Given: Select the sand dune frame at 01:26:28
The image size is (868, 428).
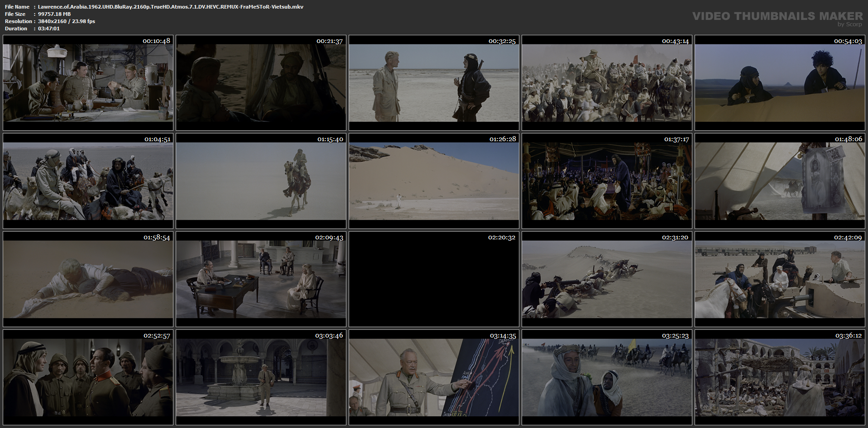Looking at the screenshot, I should click(x=434, y=181).
